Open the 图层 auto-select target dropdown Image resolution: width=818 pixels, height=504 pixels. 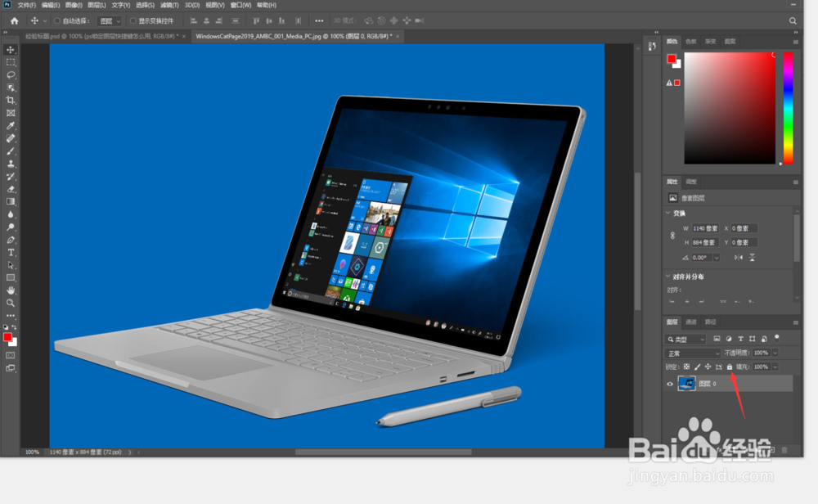(x=110, y=21)
